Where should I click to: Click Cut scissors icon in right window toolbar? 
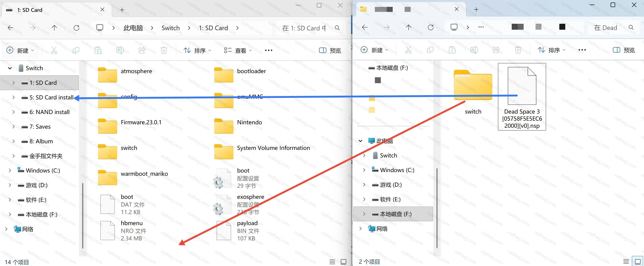pyautogui.click(x=408, y=50)
